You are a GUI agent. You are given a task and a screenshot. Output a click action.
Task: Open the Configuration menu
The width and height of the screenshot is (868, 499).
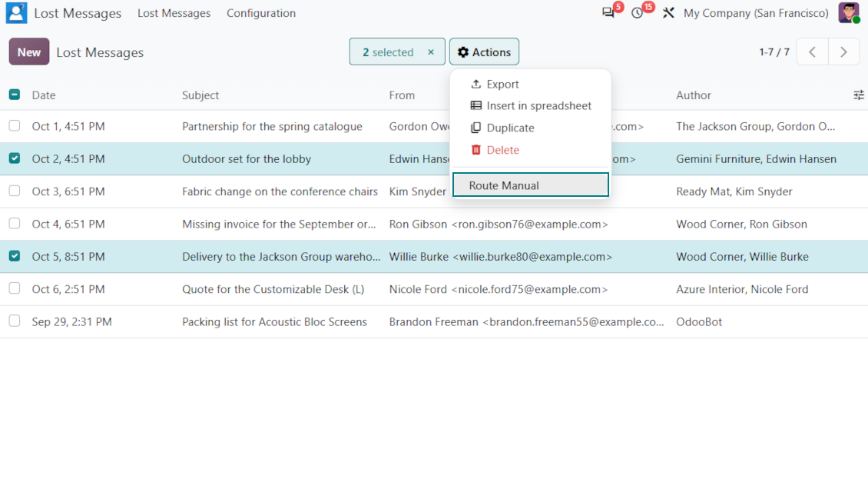260,13
